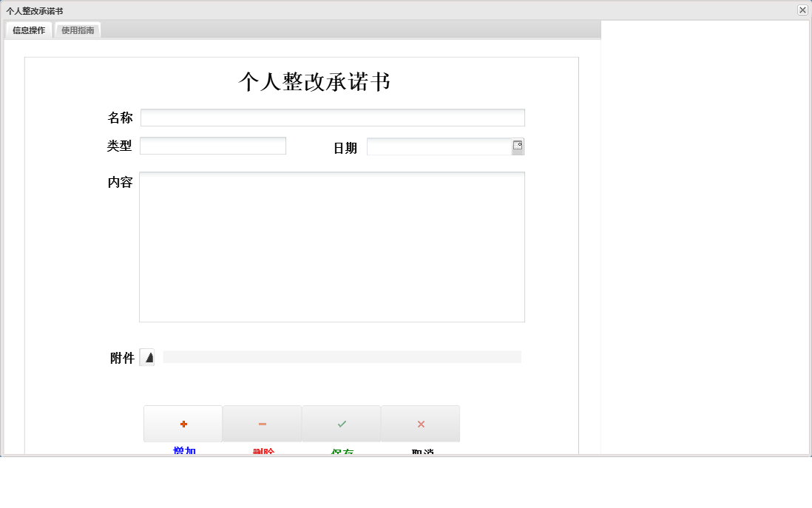Switch to the 使用指南 tab
The width and height of the screenshot is (812, 508).
click(77, 30)
